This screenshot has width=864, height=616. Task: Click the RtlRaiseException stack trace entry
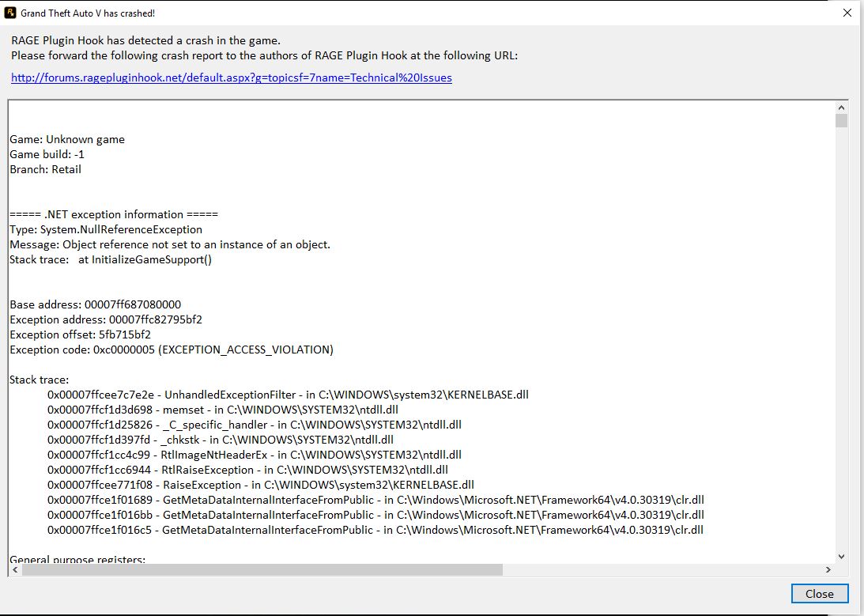tap(247, 470)
